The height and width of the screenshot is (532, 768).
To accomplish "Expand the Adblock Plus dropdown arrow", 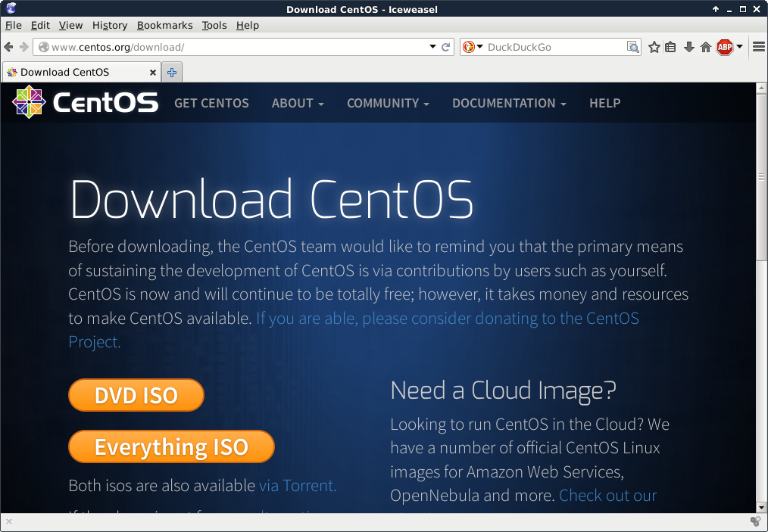I will tap(739, 46).
